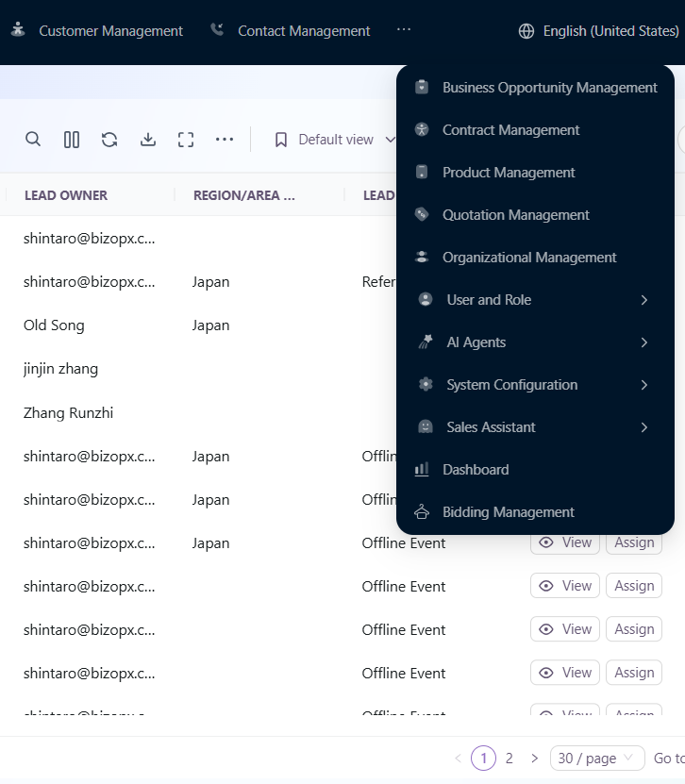Click Japan in the Old Song row
This screenshot has width=685, height=784.
click(x=210, y=325)
